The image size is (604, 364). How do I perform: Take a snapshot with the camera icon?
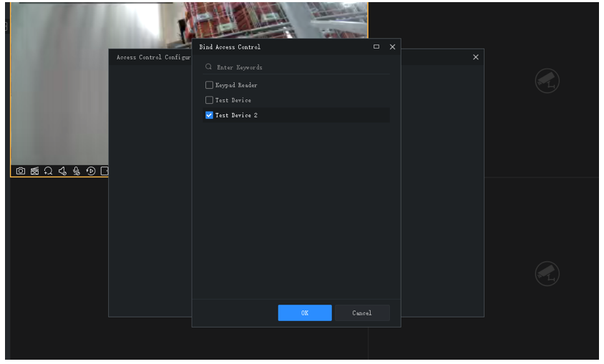click(x=21, y=171)
